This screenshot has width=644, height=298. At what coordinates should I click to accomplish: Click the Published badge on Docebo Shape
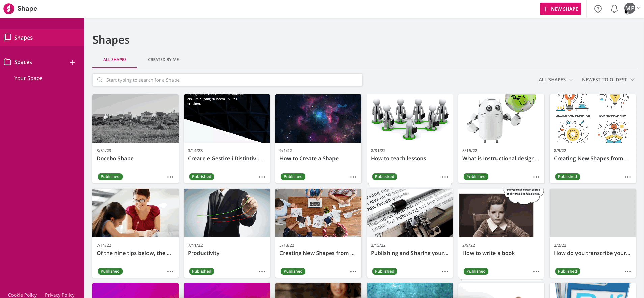point(110,177)
